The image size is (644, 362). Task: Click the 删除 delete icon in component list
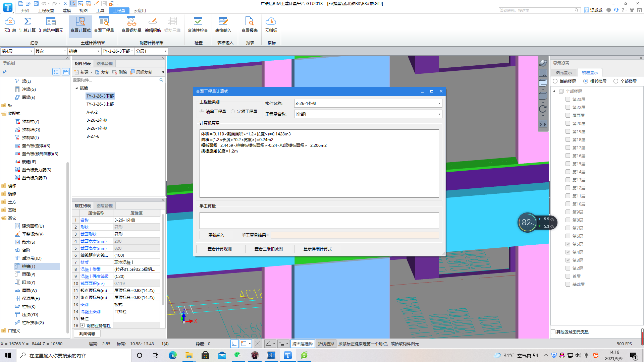115,72
